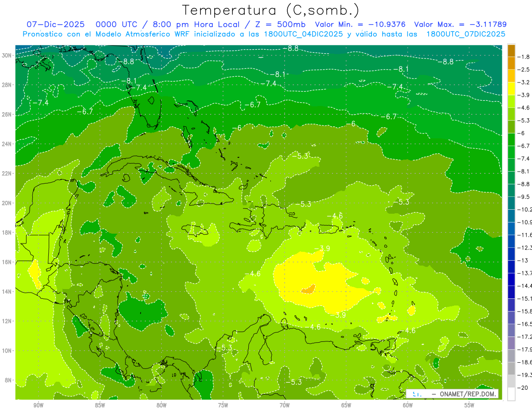
Task: Click the '-17.9' legend label
Action: 526,349
